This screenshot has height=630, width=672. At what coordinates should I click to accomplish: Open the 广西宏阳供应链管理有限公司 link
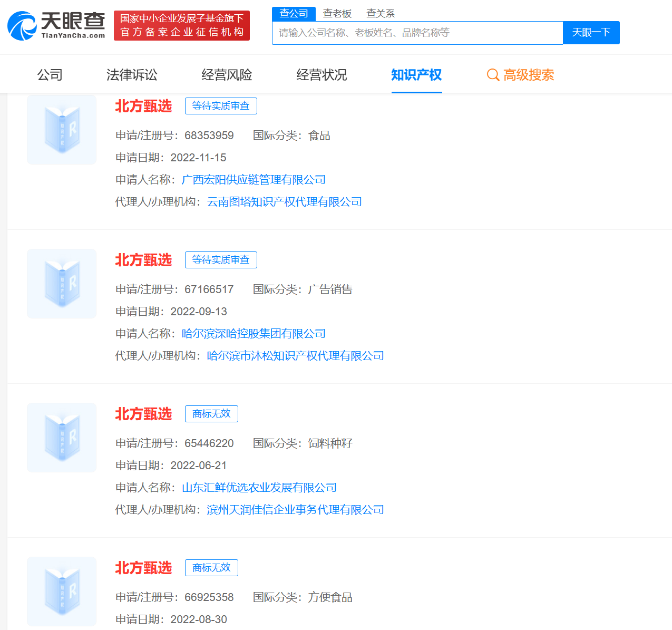click(253, 179)
